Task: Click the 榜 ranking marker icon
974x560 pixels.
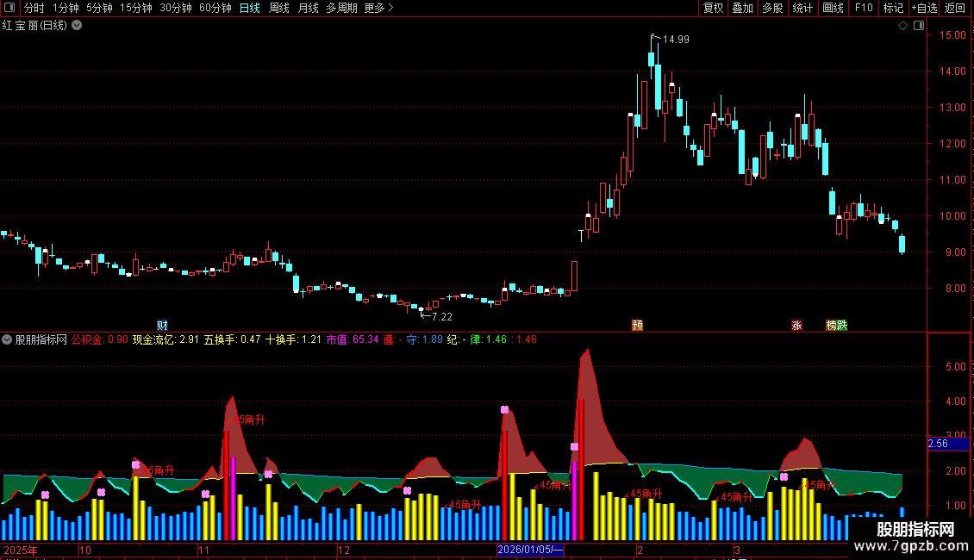Action: point(831,326)
